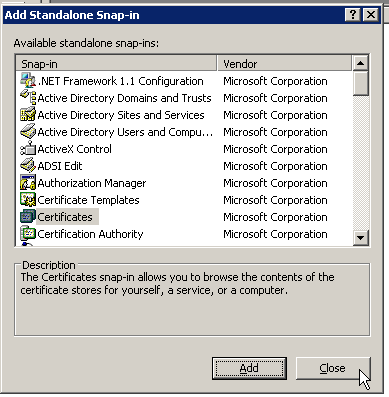
Task: Click the title bar Help question mark button
Action: coord(353,15)
